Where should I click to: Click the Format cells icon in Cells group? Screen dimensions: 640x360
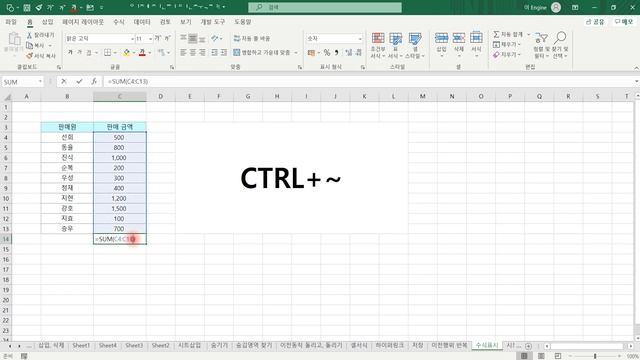[476, 38]
